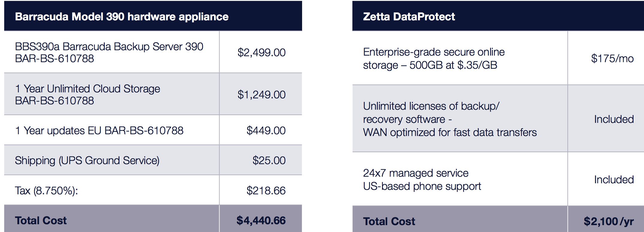Select the Shipping (UPS Ground Service) row
644x232 pixels.
click(87, 161)
